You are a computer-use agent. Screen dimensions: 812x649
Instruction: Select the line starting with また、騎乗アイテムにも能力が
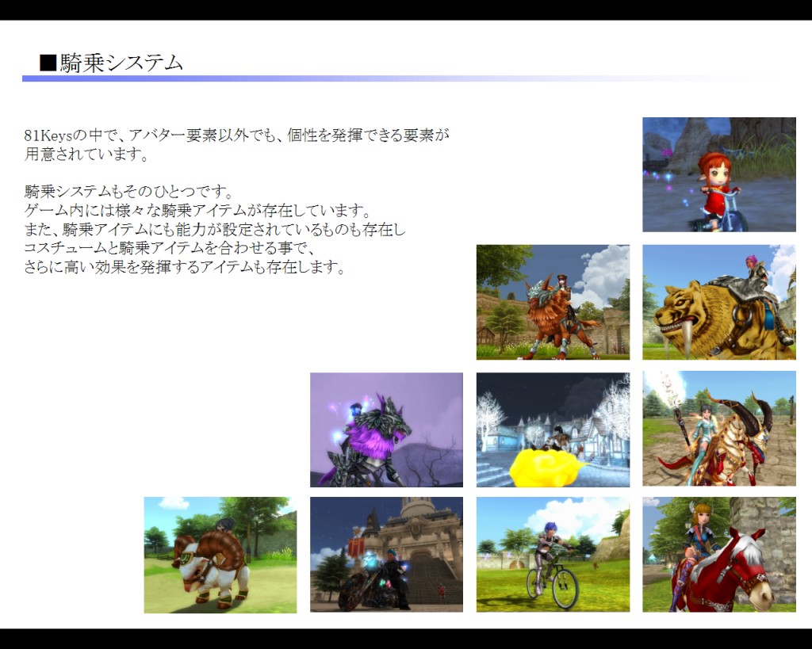tap(215, 229)
